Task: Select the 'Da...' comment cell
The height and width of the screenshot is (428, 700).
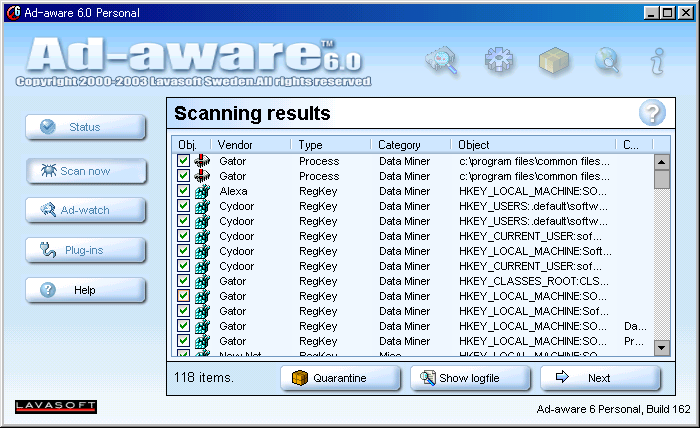Action: tap(635, 326)
